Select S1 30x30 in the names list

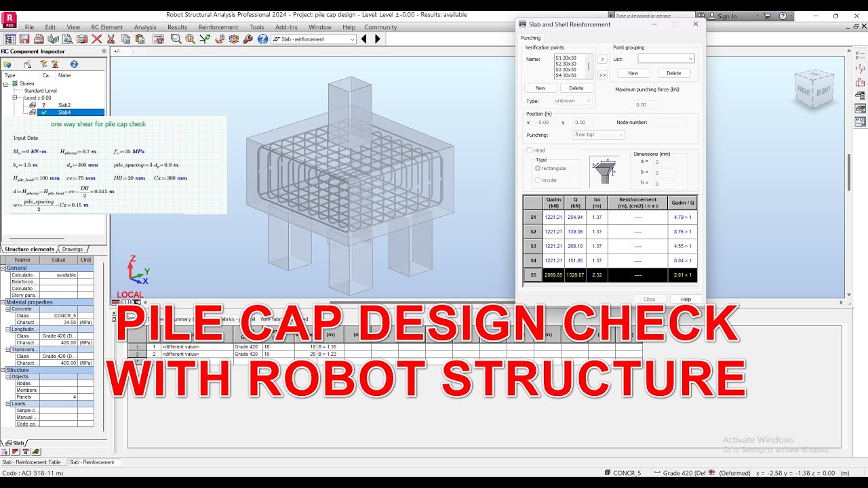click(x=566, y=58)
